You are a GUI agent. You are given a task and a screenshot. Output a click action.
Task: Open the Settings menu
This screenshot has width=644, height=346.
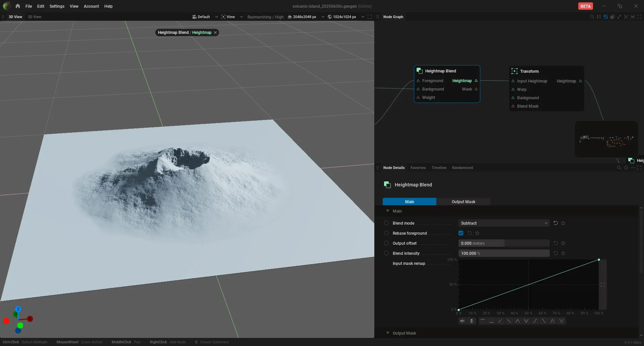(57, 6)
